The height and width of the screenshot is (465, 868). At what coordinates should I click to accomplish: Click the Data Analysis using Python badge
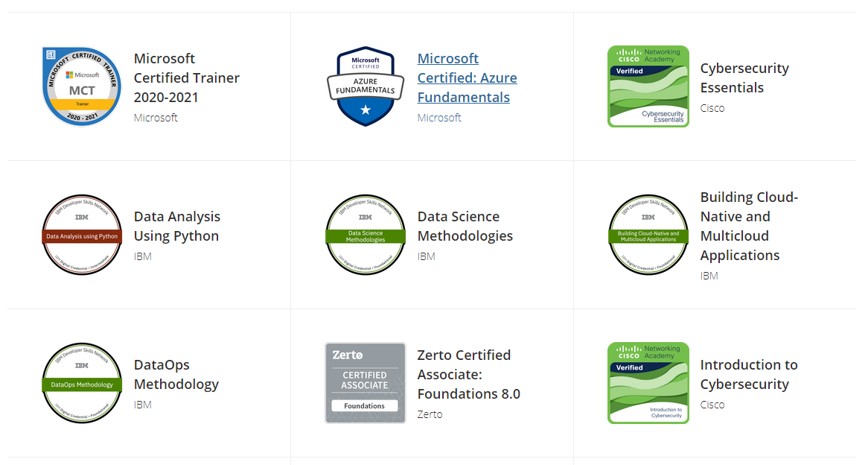(82, 235)
